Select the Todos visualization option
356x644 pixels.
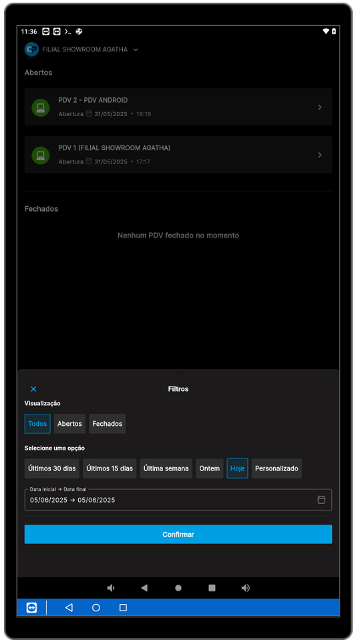pos(37,424)
